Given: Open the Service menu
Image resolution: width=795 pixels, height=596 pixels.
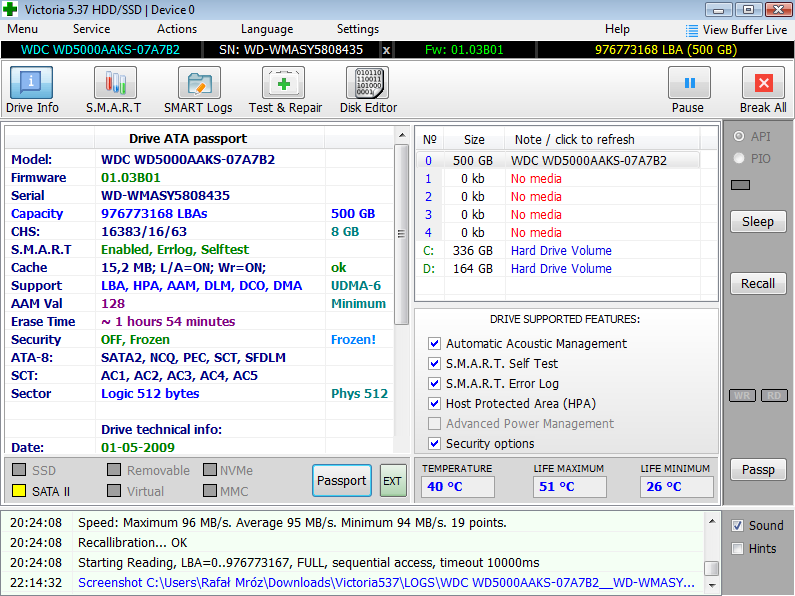Looking at the screenshot, I should [91, 29].
